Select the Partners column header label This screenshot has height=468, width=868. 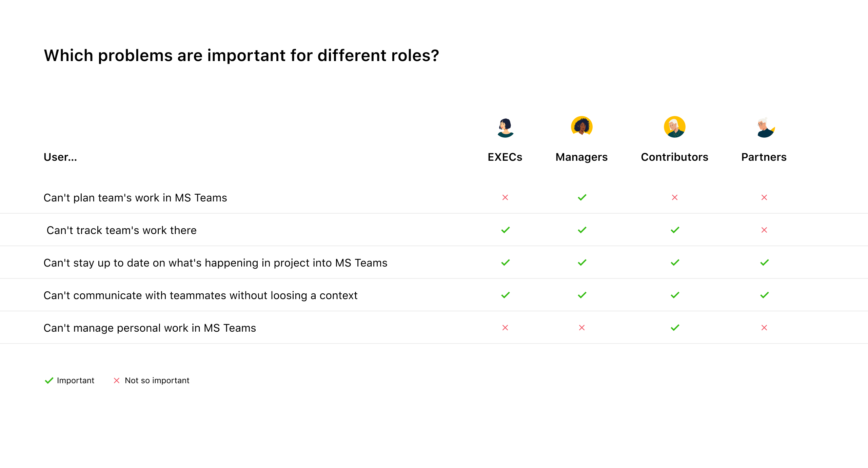[764, 157]
